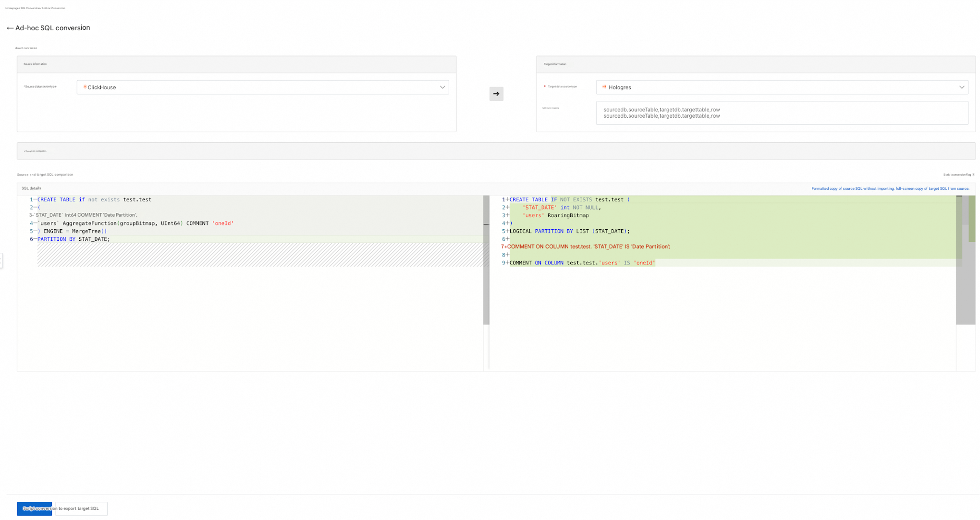980x520 pixels.
Task: Click the Hologres logo in target type field
Action: point(604,87)
